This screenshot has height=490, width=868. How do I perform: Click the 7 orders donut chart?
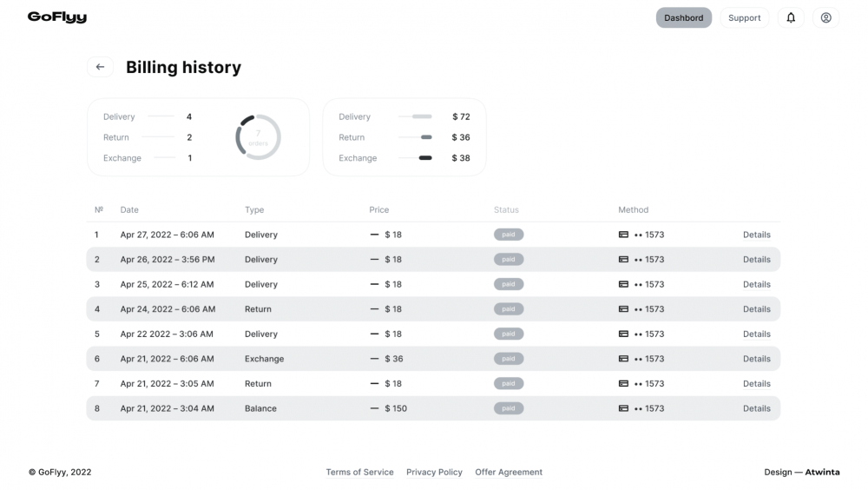[x=258, y=137]
